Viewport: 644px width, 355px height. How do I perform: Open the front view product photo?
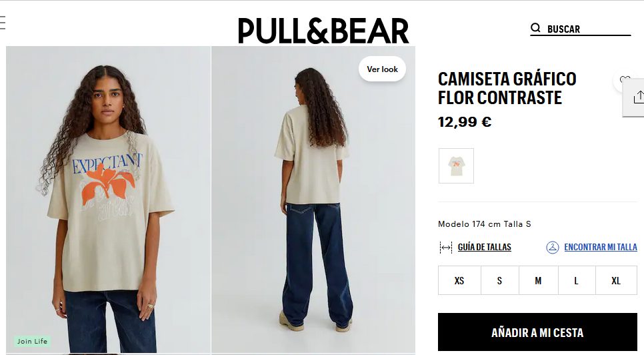pos(108,200)
